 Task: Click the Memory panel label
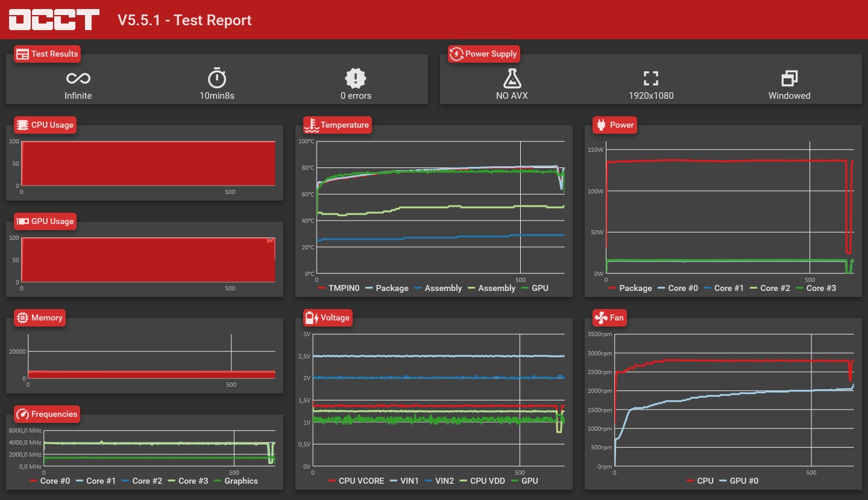[40, 317]
